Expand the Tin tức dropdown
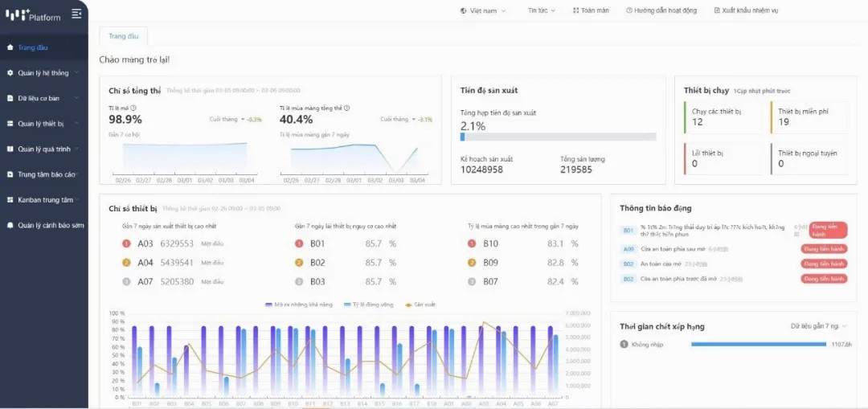The width and height of the screenshot is (868, 409). [541, 10]
